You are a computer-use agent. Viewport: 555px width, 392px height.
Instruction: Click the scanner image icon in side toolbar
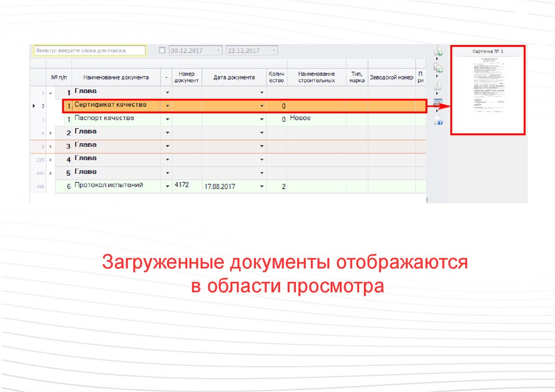pos(438,102)
